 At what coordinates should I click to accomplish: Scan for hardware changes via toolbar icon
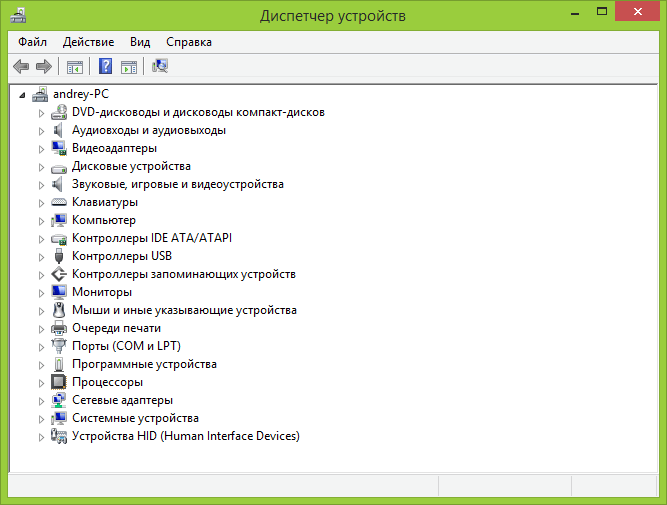pos(160,67)
